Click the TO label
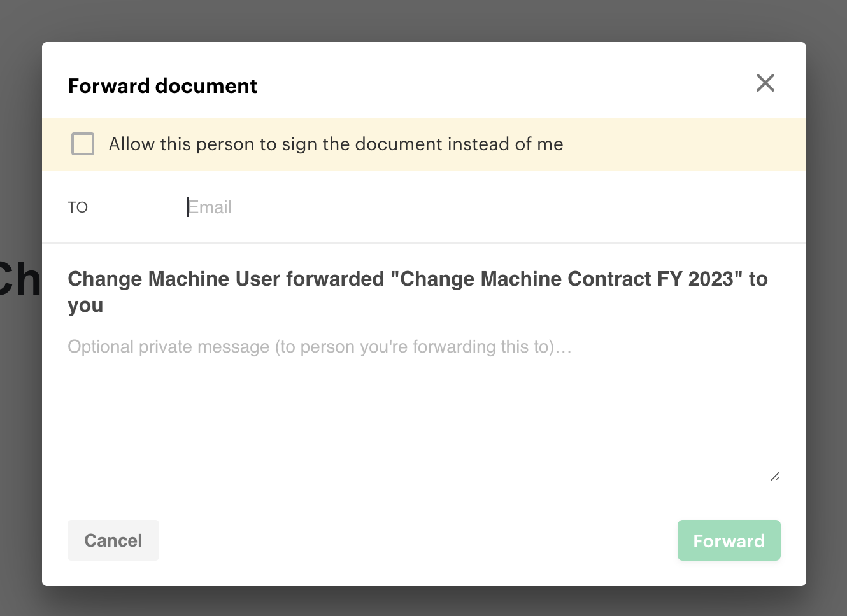The height and width of the screenshot is (616, 847). 78,207
